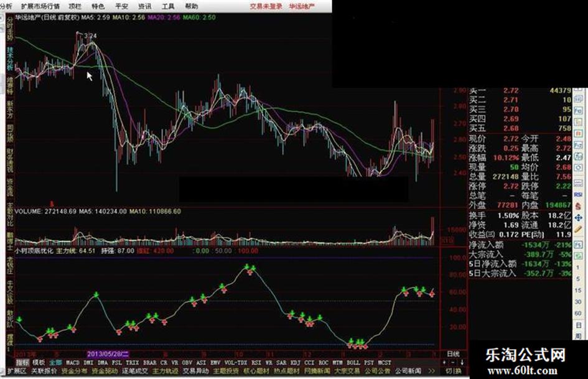Select the 模板 tab in the indicator bar

(39, 362)
